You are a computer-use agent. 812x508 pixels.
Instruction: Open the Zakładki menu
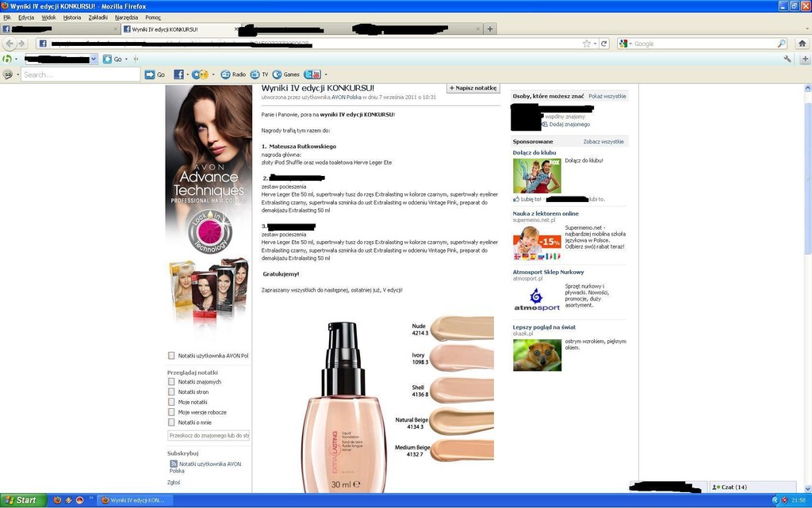click(98, 17)
